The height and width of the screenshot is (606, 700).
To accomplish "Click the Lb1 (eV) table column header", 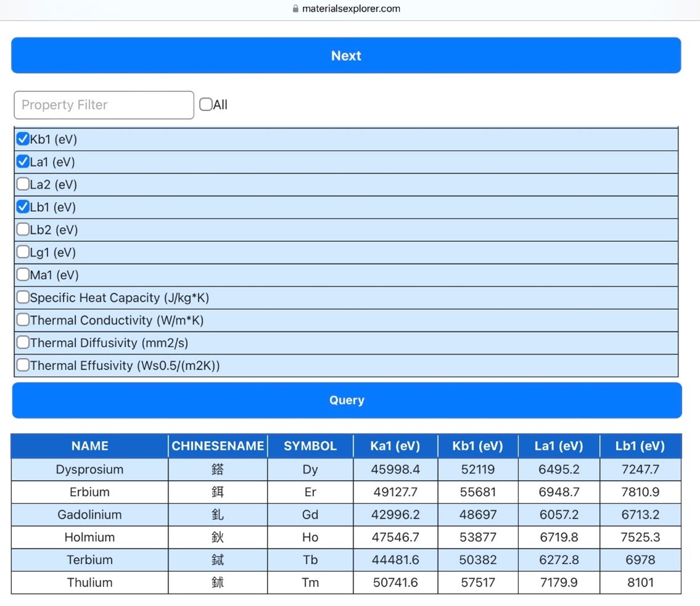I will (640, 446).
